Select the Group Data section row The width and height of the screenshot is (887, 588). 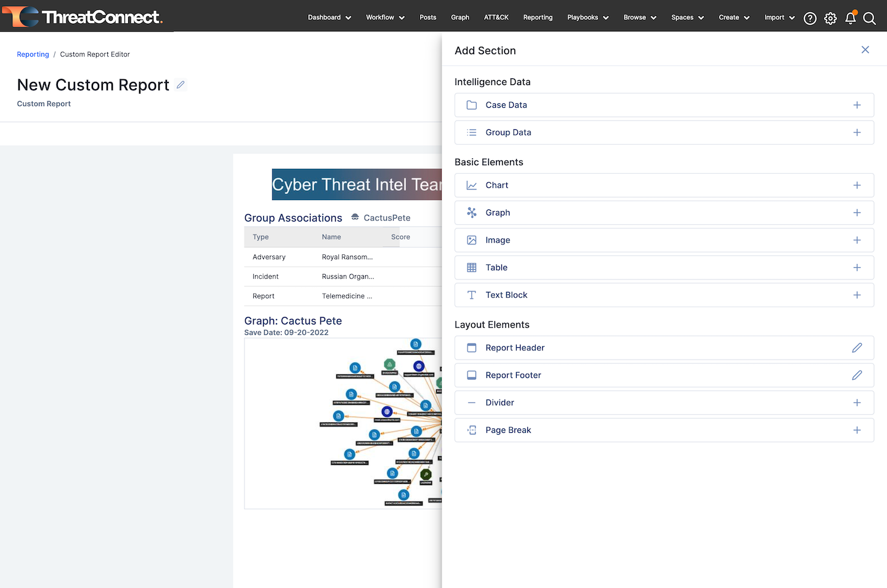(x=664, y=132)
